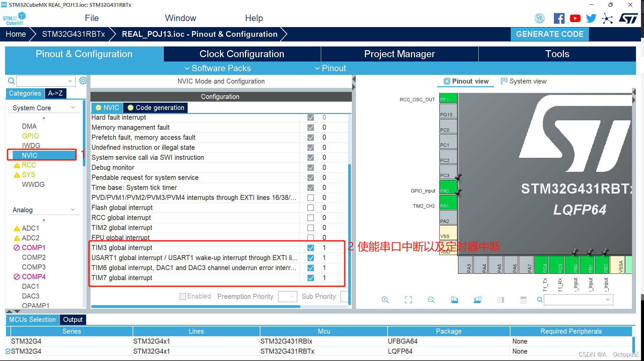Go to the Home breadcrumb

(16, 34)
